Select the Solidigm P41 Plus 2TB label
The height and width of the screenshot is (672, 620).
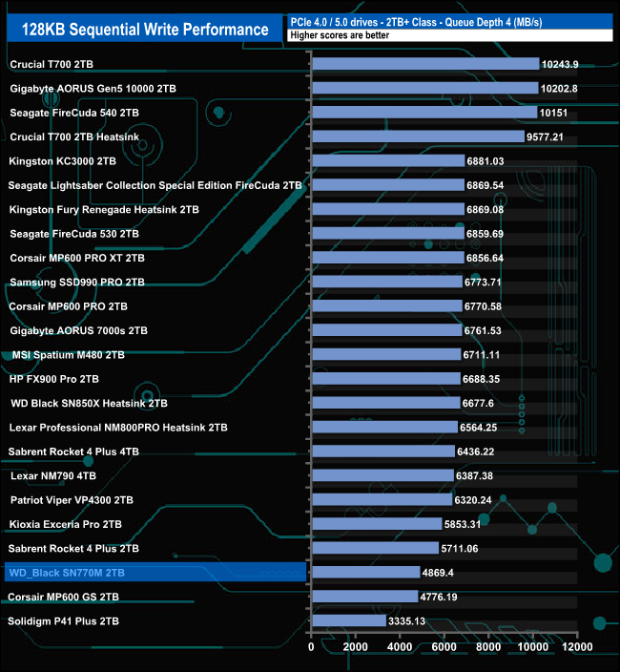coord(63,621)
